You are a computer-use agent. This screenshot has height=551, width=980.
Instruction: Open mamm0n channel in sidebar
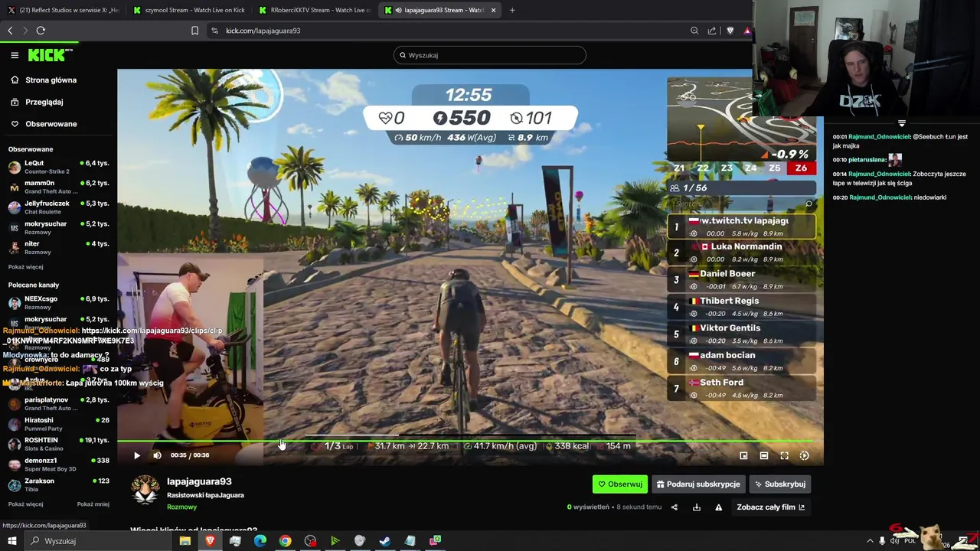(x=58, y=187)
